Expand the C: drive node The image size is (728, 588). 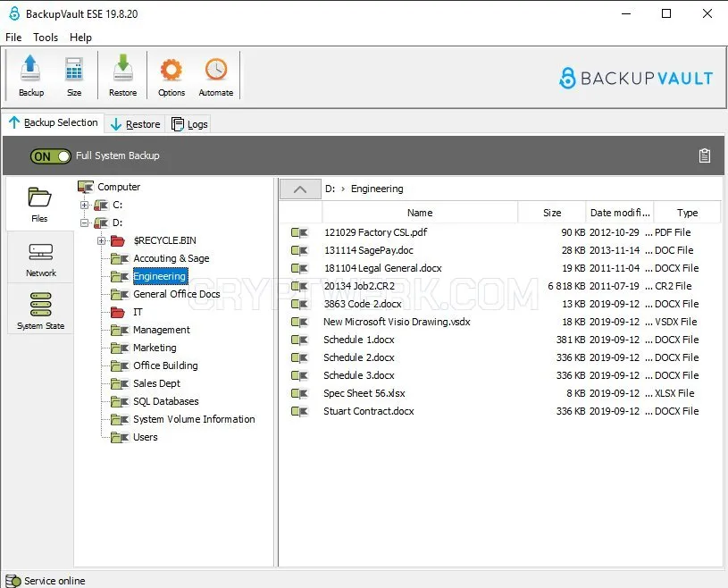click(84, 205)
